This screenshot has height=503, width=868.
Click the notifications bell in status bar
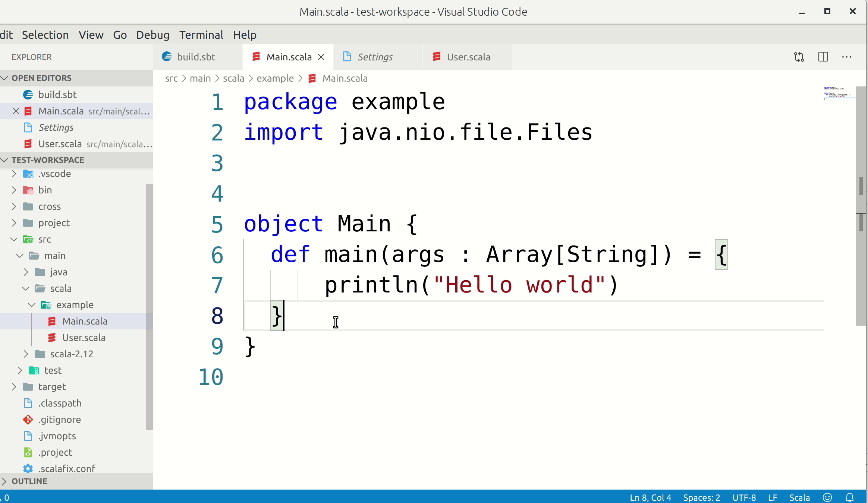coord(850,497)
